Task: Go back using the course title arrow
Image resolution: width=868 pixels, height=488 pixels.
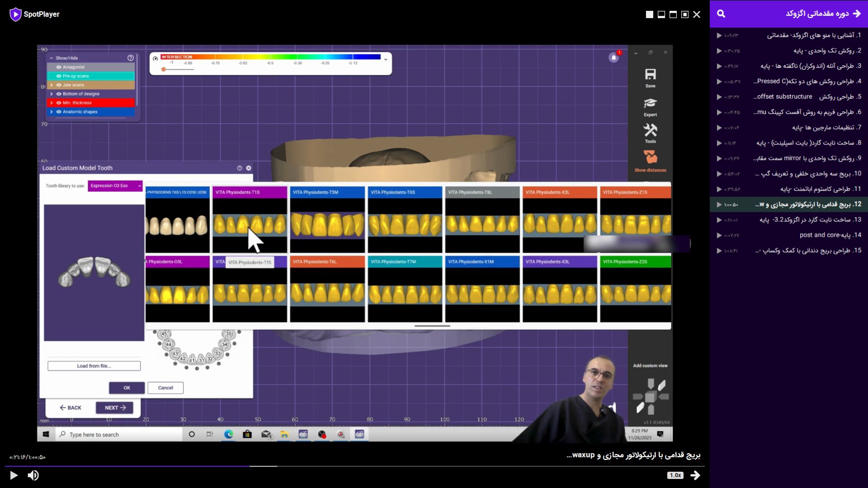Action: 857,14
